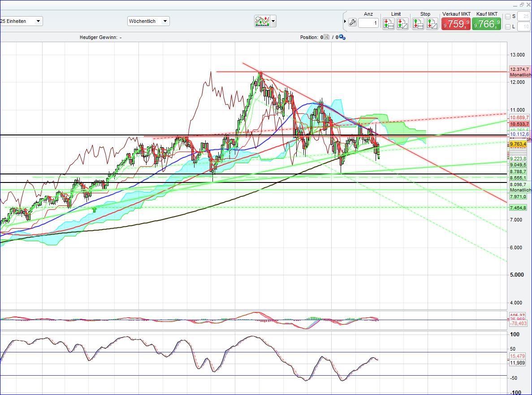Open position settings gears icon

342,37
